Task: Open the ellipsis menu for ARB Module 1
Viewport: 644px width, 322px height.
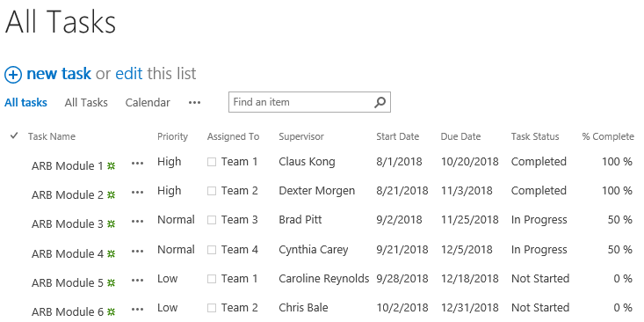Action: point(137,164)
